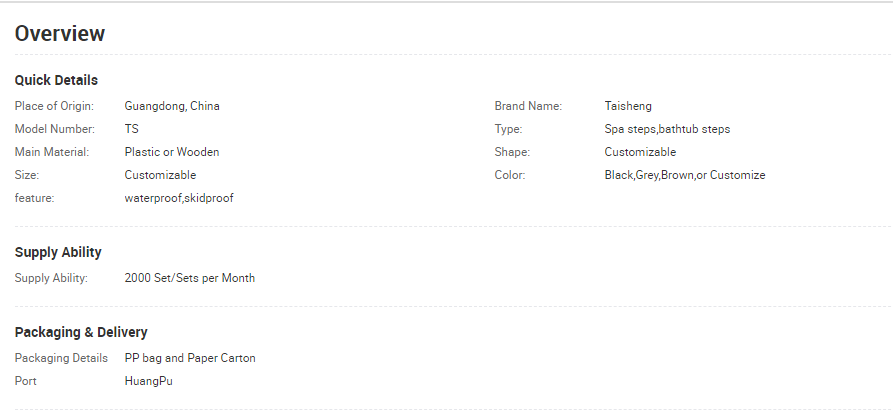Viewport: 893px width, 414px height.
Task: Click the Model Number label
Action: click(x=54, y=129)
